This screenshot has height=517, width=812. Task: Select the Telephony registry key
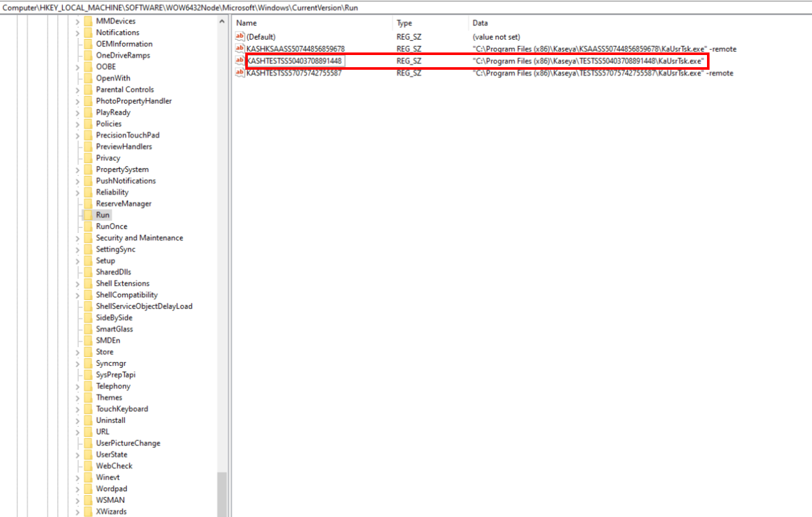pyautogui.click(x=113, y=386)
